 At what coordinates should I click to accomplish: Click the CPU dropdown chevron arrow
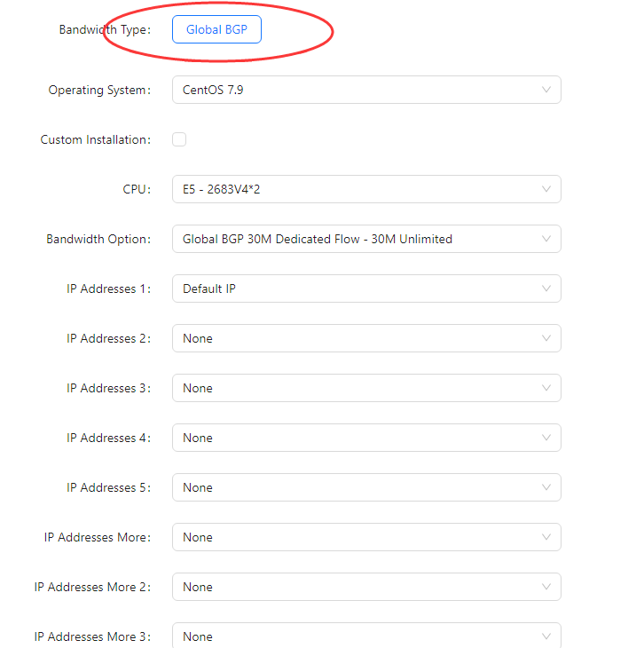[x=546, y=189]
